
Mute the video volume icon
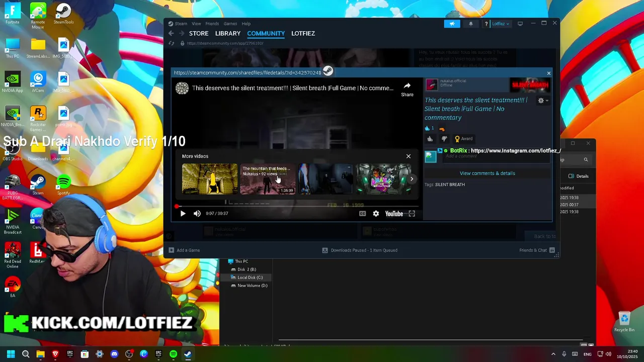197,214
